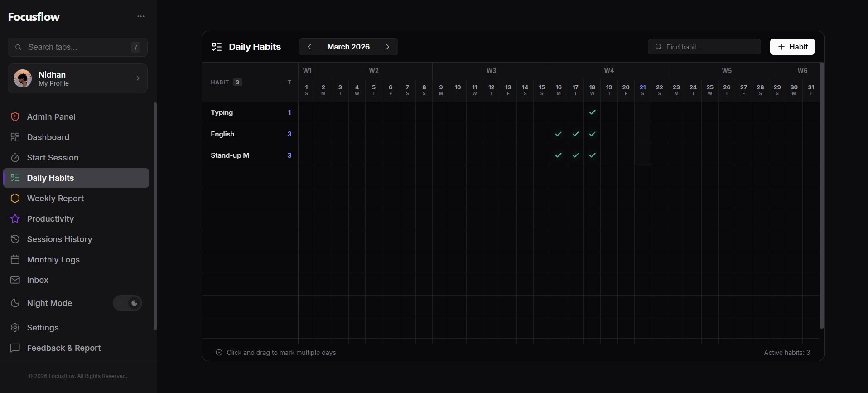868x393 pixels.
Task: Advance to next month with right chevron
Action: tap(388, 47)
